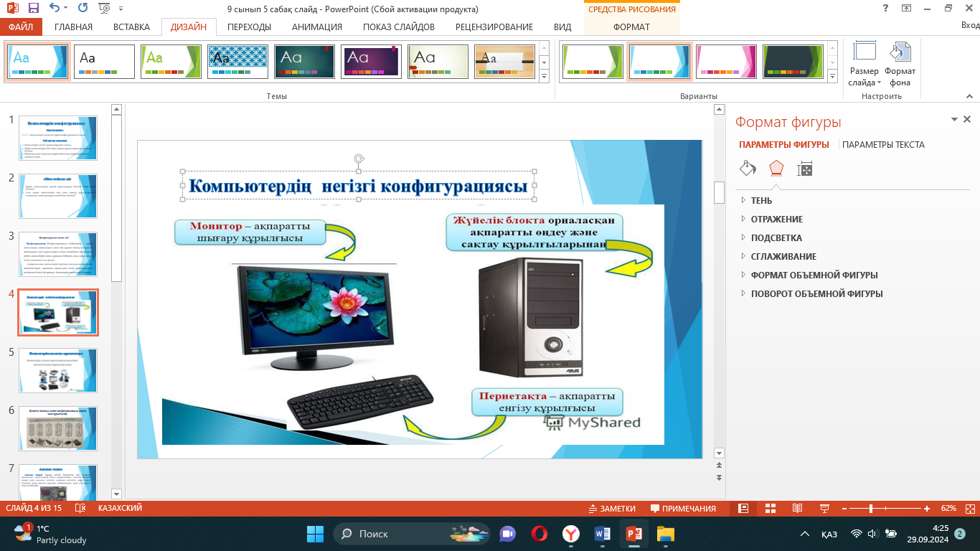
Task: Go to the ПЕРЕХОДЫ tab
Action: (x=249, y=27)
